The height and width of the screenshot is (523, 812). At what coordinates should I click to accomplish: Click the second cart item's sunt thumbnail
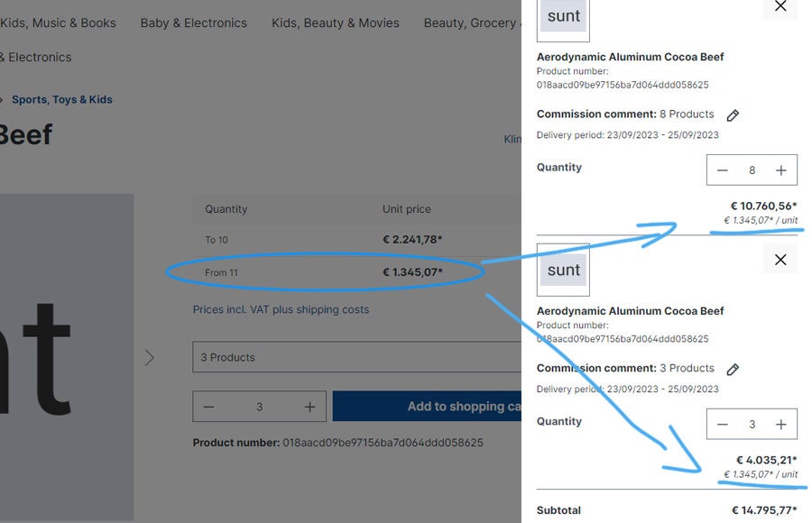563,270
